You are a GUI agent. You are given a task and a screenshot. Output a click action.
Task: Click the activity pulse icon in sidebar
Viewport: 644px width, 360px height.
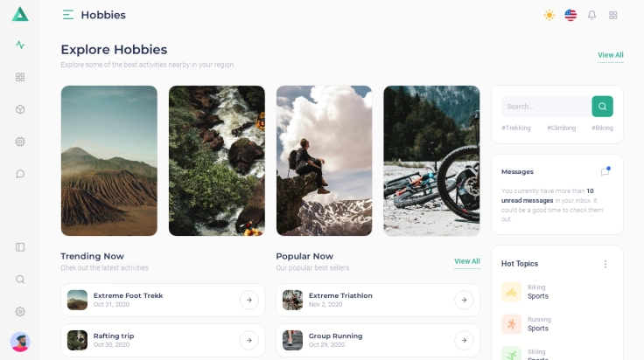tap(20, 45)
